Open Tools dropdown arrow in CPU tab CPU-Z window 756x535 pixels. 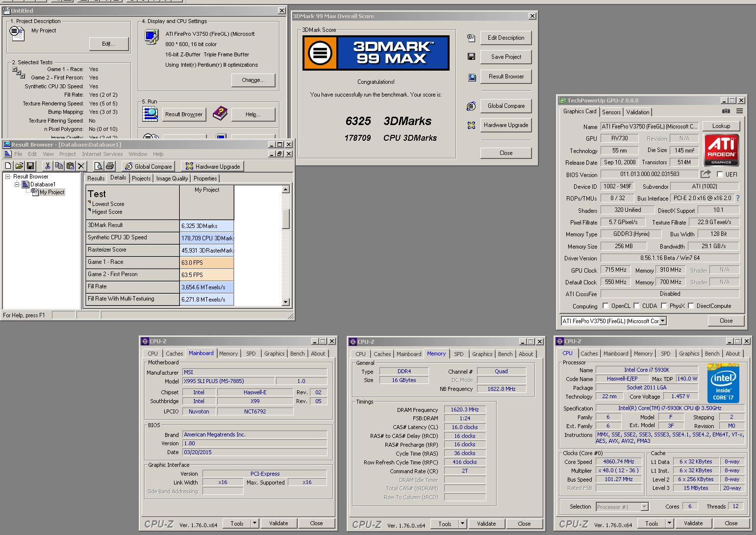coord(670,523)
